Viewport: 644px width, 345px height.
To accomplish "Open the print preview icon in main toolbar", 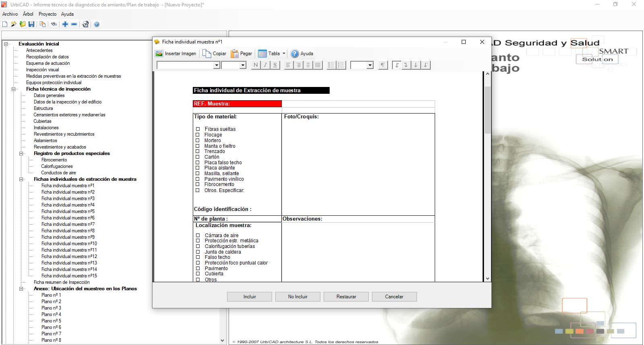I will click(85, 24).
